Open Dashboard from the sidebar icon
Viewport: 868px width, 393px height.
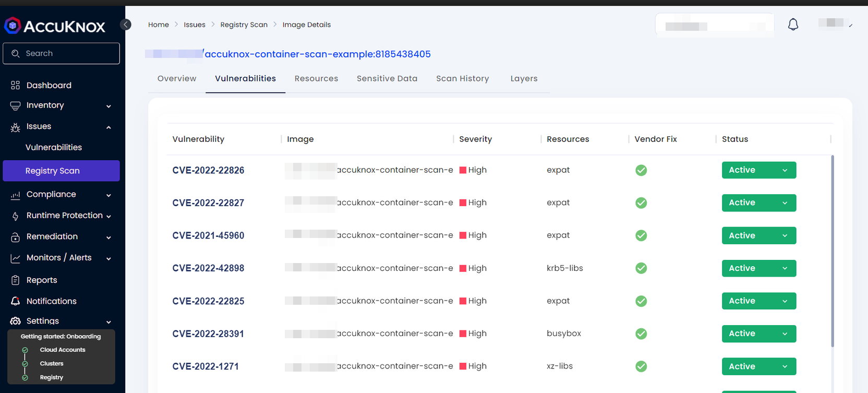(15, 85)
